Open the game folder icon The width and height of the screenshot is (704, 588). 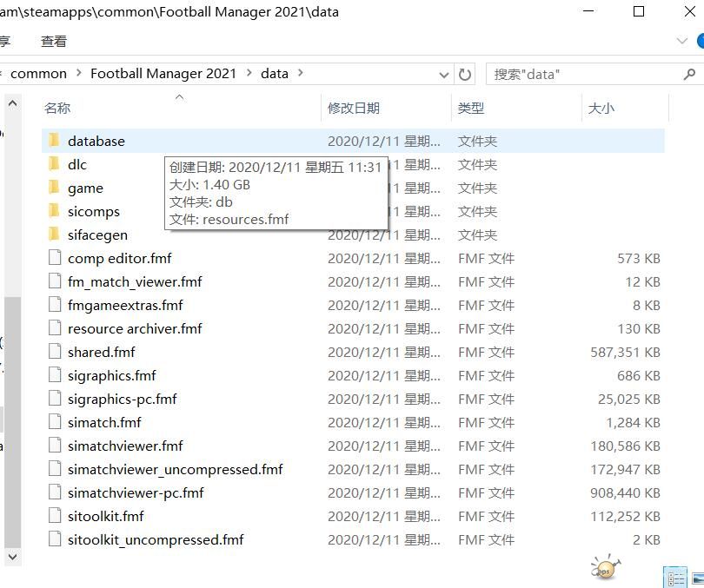(55, 188)
